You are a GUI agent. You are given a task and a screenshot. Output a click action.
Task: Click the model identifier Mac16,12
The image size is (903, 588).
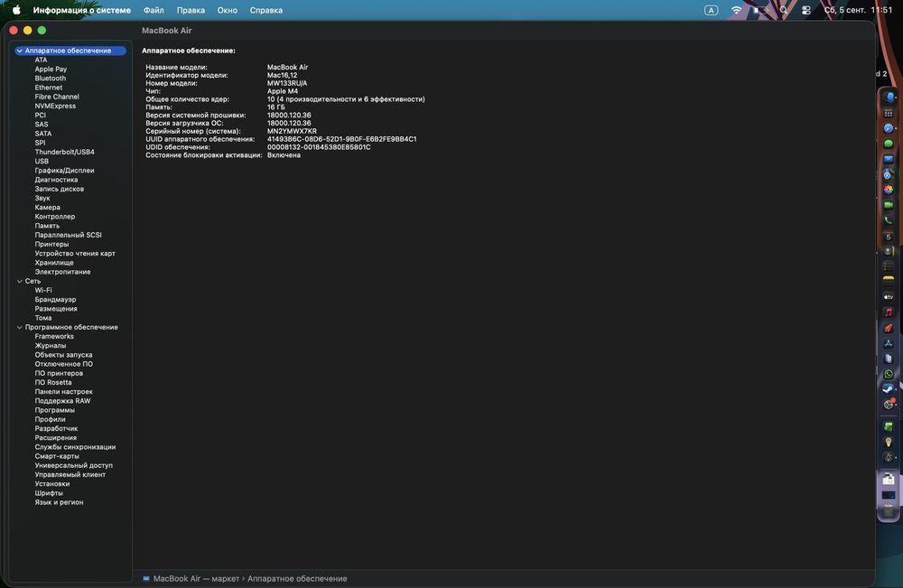pyautogui.click(x=282, y=76)
